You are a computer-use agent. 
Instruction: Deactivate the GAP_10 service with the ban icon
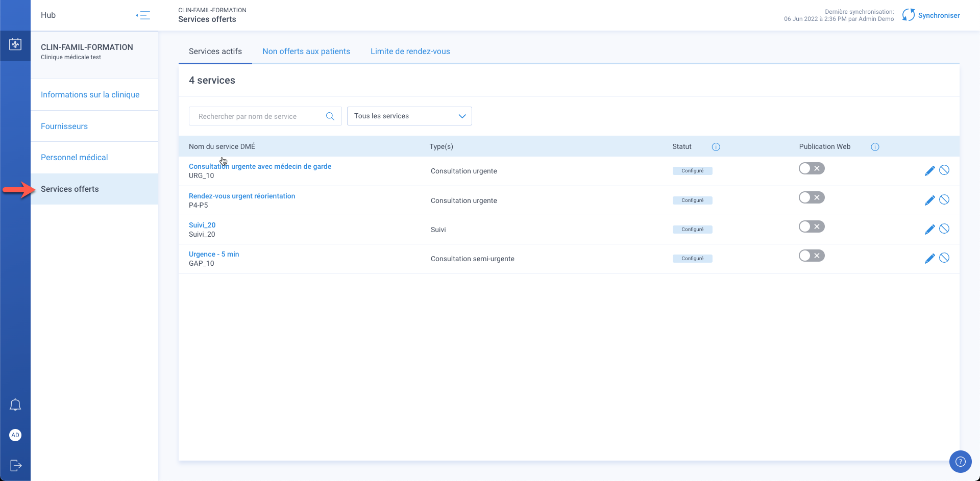click(944, 258)
